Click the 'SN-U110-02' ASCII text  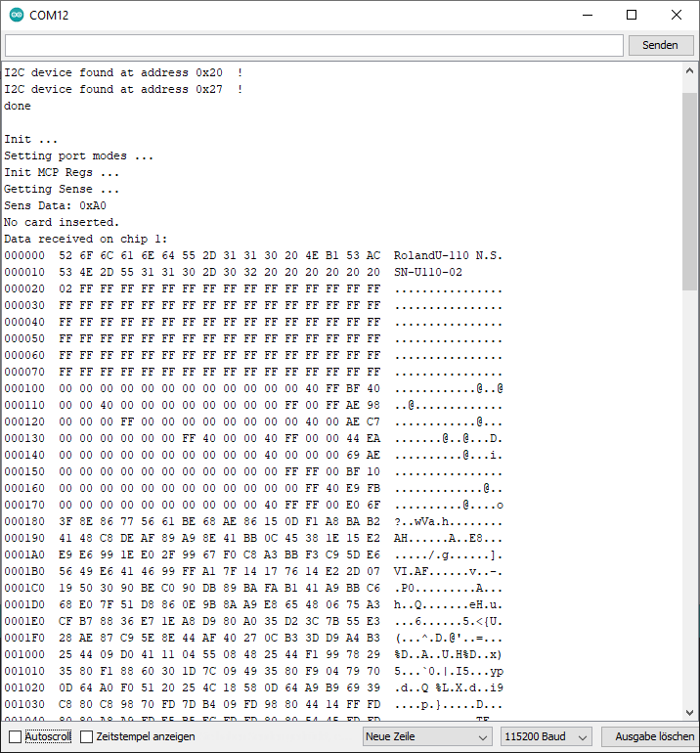tap(428, 272)
